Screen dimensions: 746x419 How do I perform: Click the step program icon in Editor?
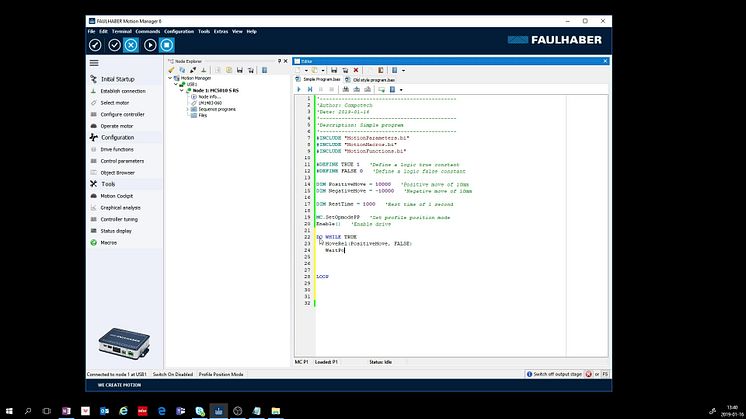click(310, 89)
